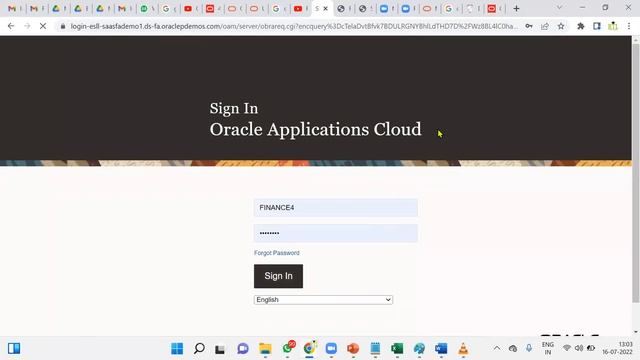Open VLC media player from taskbar
The image size is (640, 360).
(463, 349)
